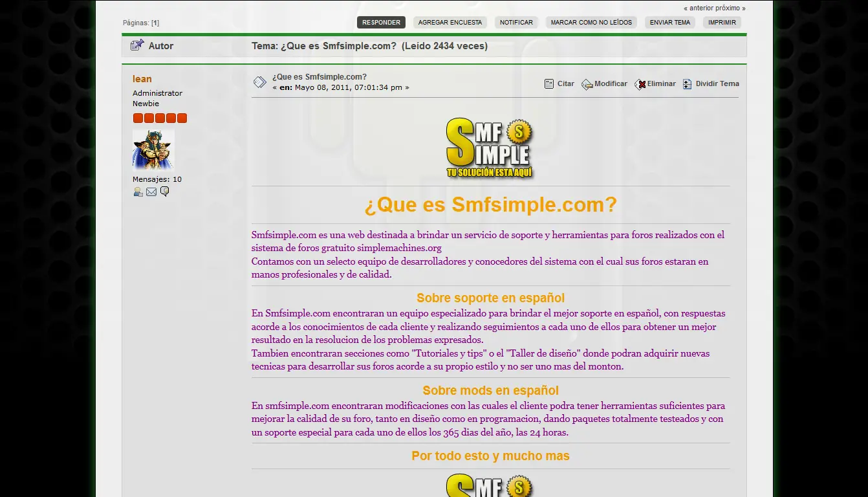Click the Citar link text

click(x=566, y=83)
